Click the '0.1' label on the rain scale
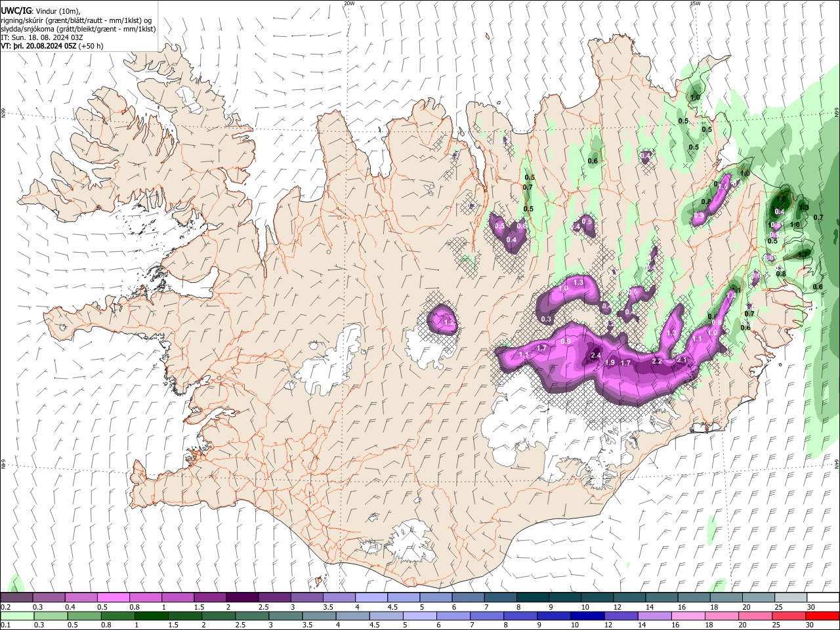Viewport: 840px width, 630px height. coord(5,625)
